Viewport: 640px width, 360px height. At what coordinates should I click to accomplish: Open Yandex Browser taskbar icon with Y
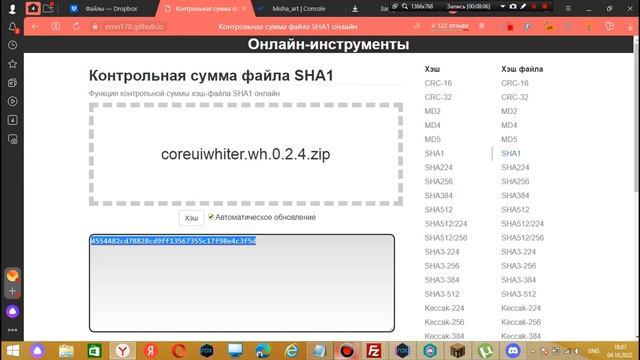click(x=122, y=351)
